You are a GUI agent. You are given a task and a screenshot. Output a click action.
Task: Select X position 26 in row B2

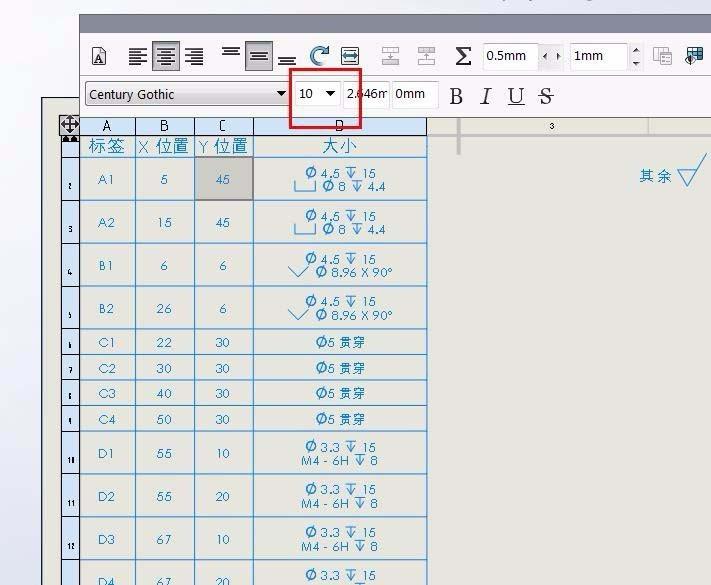[165, 308]
